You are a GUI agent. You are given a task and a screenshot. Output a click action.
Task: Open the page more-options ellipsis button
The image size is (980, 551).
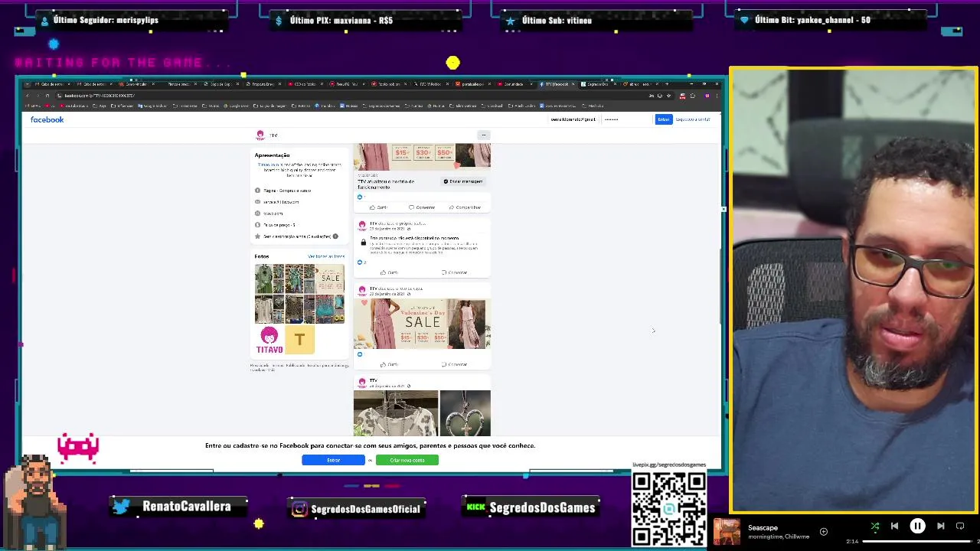pos(483,135)
